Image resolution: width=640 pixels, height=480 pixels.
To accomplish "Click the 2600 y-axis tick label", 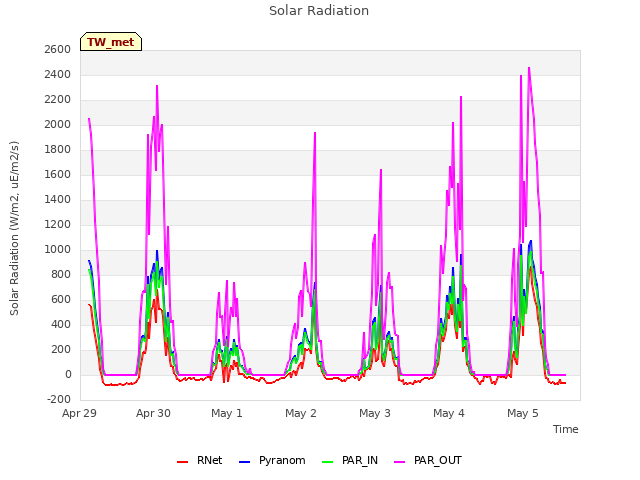I will click(58, 49).
